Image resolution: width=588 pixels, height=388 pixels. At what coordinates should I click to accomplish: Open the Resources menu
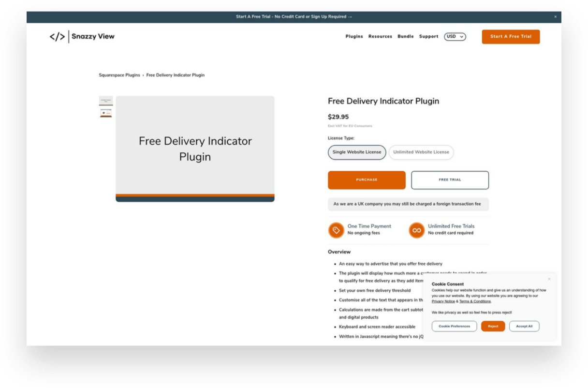point(380,36)
